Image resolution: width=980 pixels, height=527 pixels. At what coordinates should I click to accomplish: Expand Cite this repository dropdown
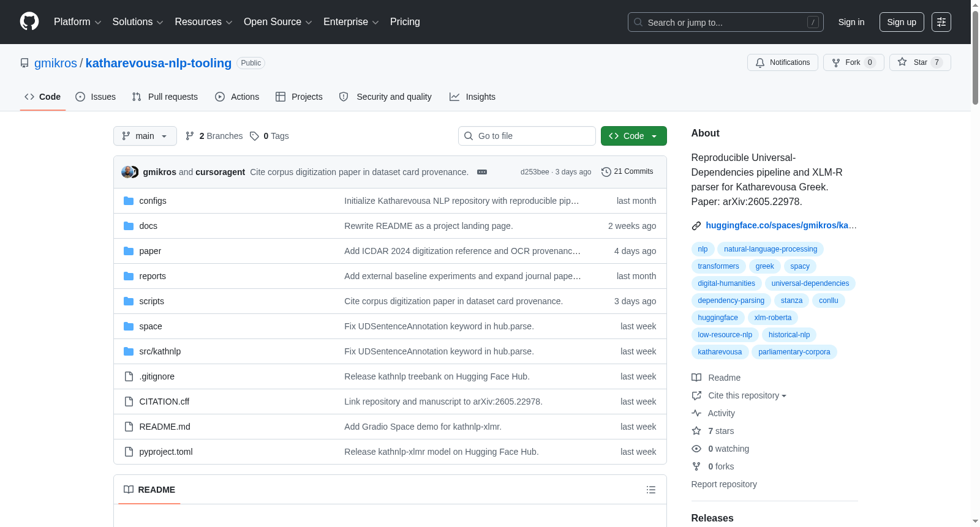coord(747,395)
